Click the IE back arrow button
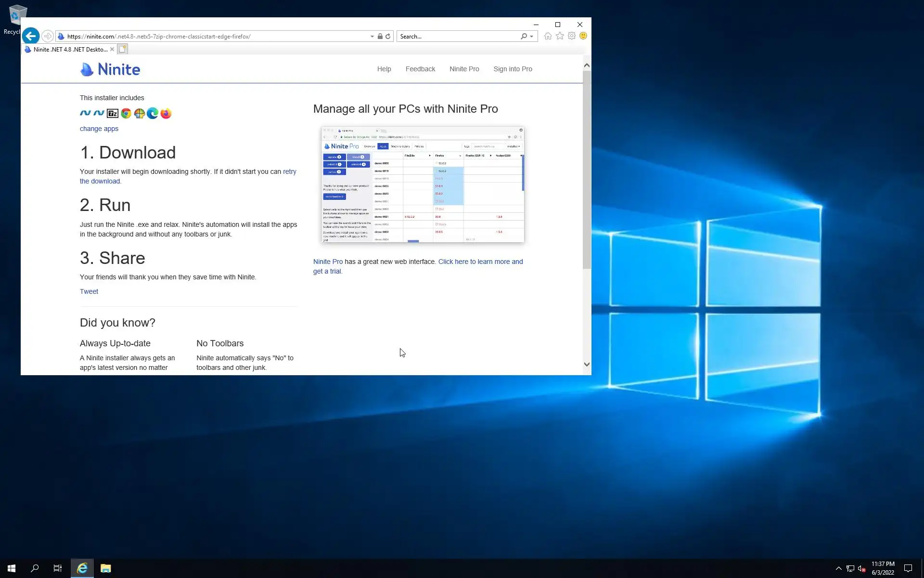Image resolution: width=924 pixels, height=578 pixels. pos(31,36)
